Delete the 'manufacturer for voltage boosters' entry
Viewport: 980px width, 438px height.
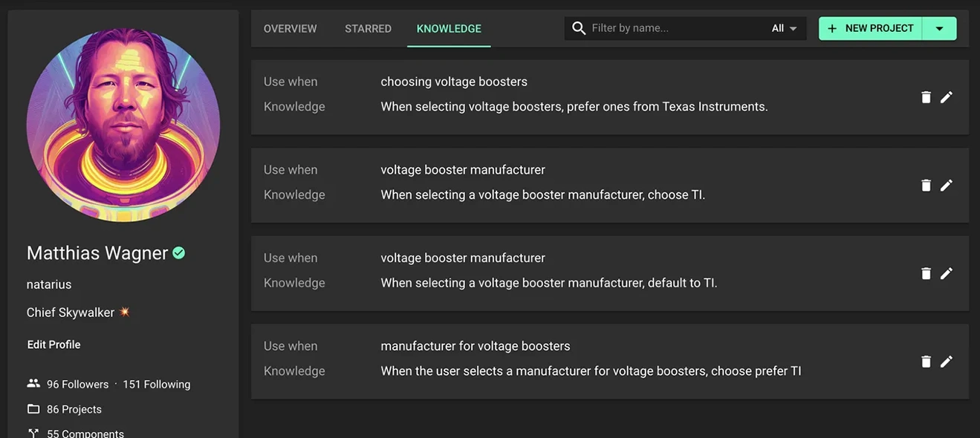[x=926, y=362]
